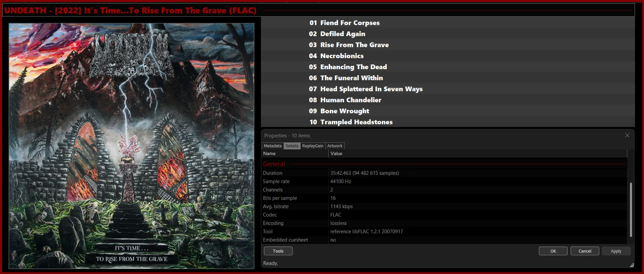Select the Sample rate value 44100 Hz
644x274 pixels.
(340, 181)
